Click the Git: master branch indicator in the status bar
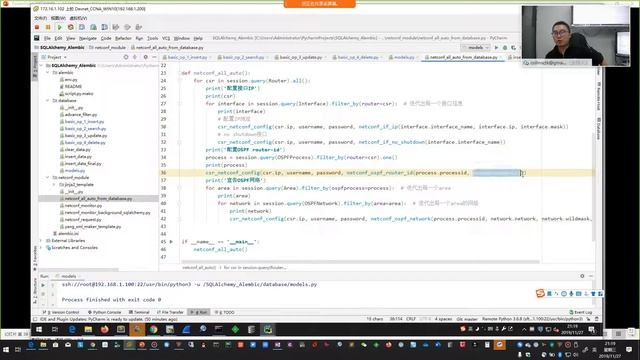This screenshot has width=640, height=360. coord(467,319)
